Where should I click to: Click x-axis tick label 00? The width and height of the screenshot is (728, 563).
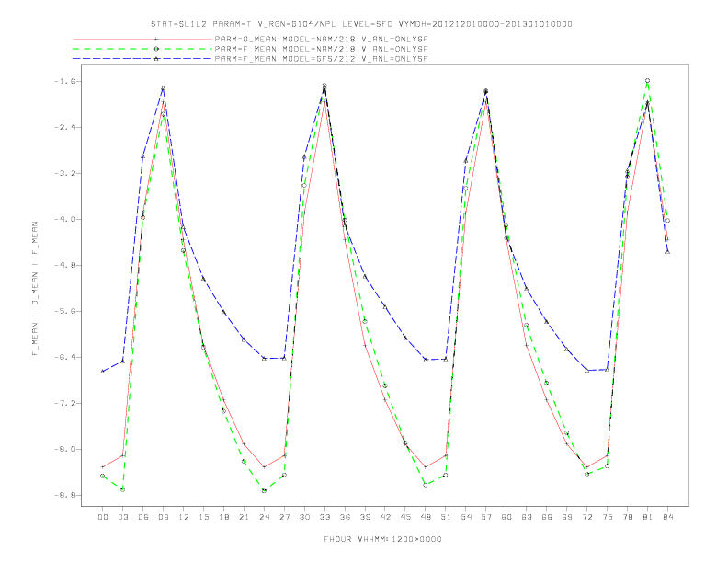coord(103,517)
